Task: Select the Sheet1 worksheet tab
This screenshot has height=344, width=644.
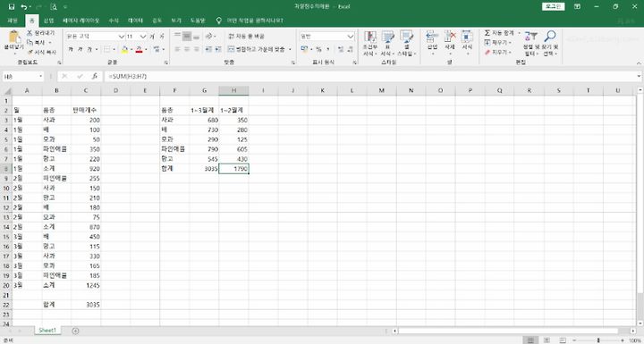Action: click(47, 331)
